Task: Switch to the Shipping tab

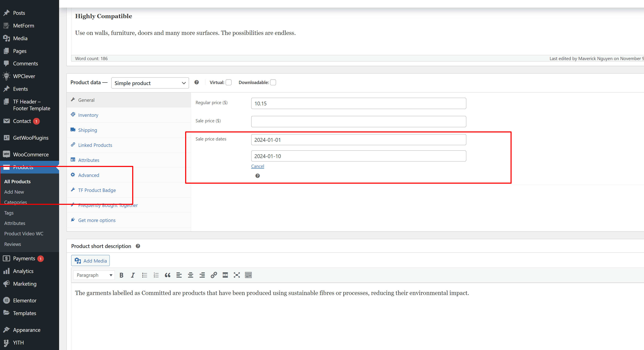Action: coord(129,130)
